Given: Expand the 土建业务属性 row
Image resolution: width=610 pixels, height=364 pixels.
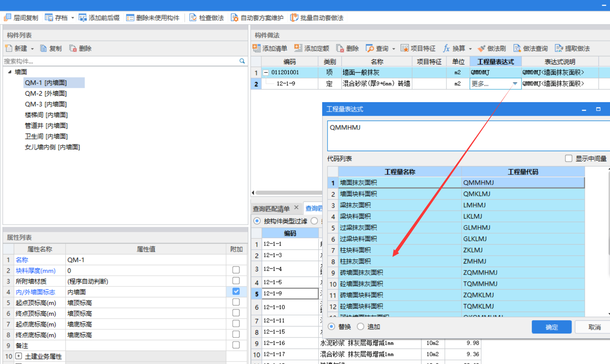Looking at the screenshot, I should point(18,356).
